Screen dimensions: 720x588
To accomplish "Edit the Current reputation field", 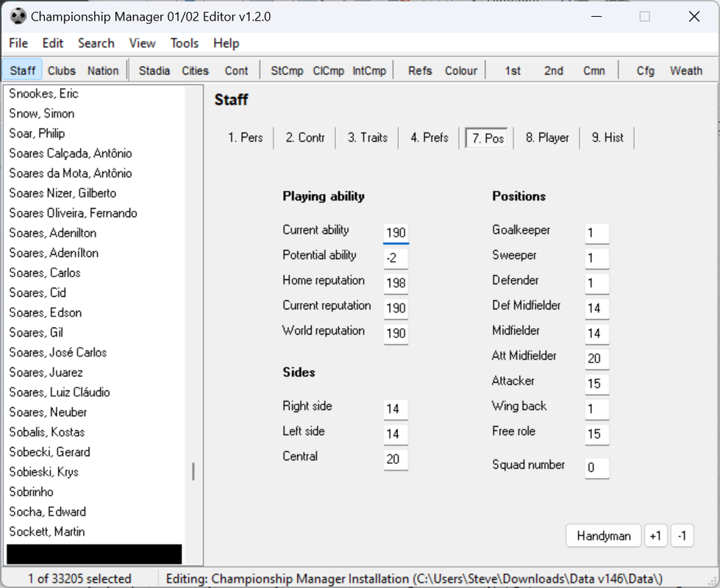I will [x=396, y=309].
